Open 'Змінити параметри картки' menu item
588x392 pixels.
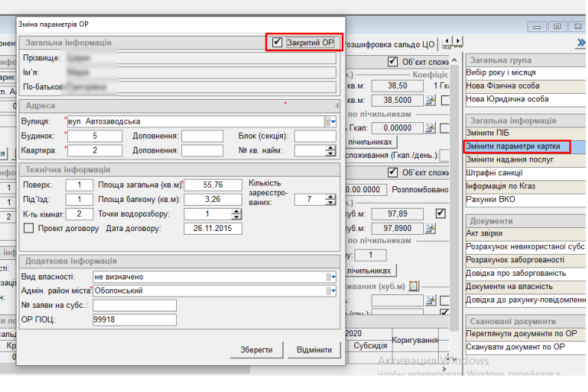[x=516, y=146]
